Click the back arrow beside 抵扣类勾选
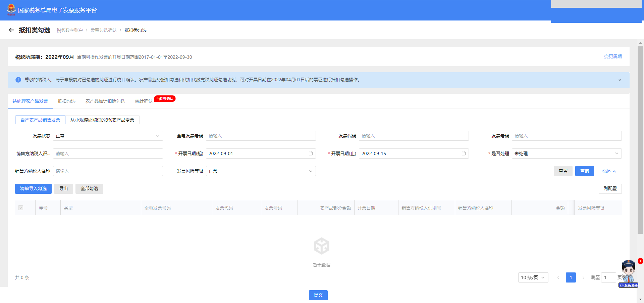This screenshot has width=644, height=303. coord(11,30)
